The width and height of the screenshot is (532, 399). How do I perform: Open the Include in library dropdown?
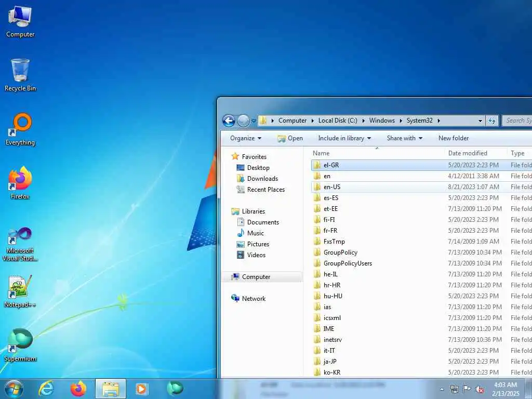point(344,138)
